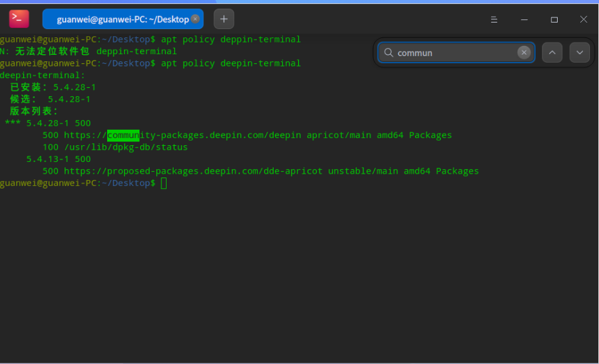Click the 'deepin-terminal:' output line
599x364 pixels.
43,76
